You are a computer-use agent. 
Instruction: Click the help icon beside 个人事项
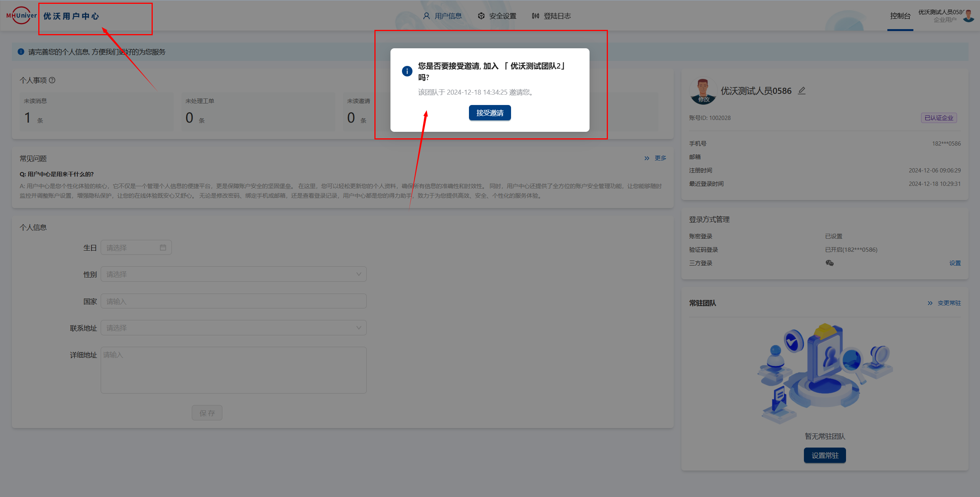tap(52, 80)
